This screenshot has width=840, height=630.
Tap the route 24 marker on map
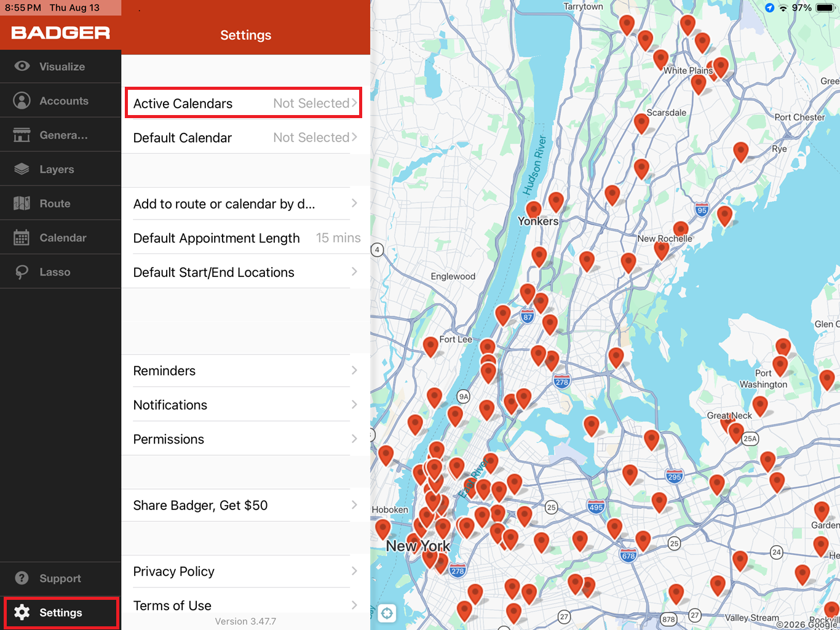click(777, 552)
